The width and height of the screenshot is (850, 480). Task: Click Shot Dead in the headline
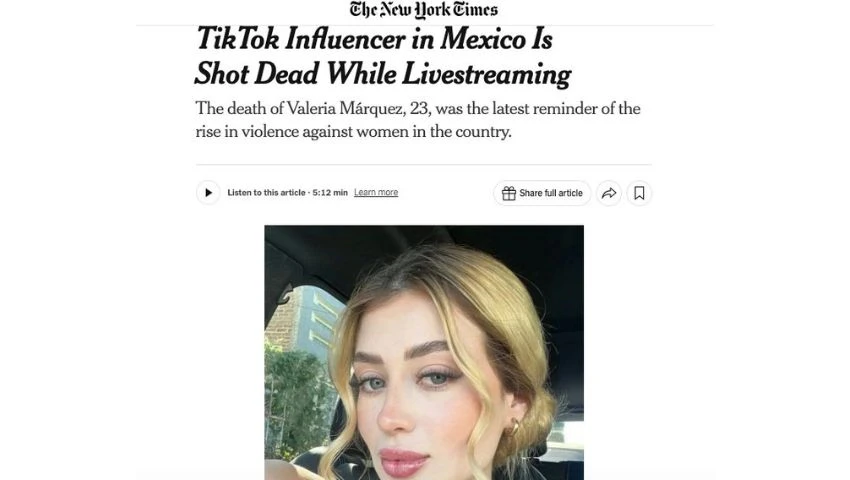(x=256, y=74)
